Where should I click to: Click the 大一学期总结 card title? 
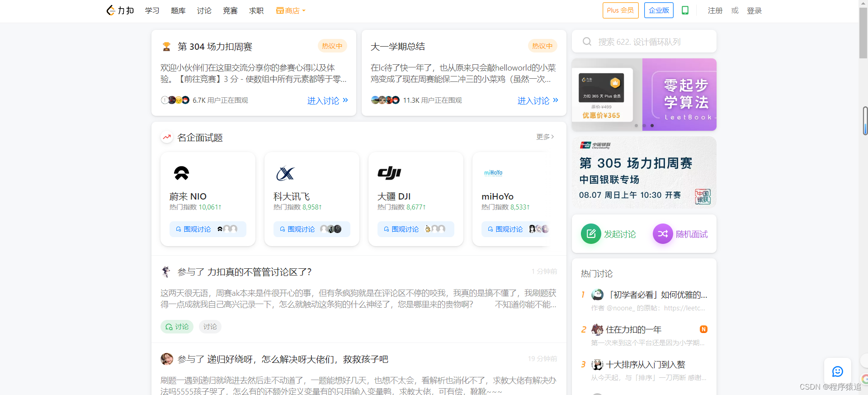tap(397, 47)
